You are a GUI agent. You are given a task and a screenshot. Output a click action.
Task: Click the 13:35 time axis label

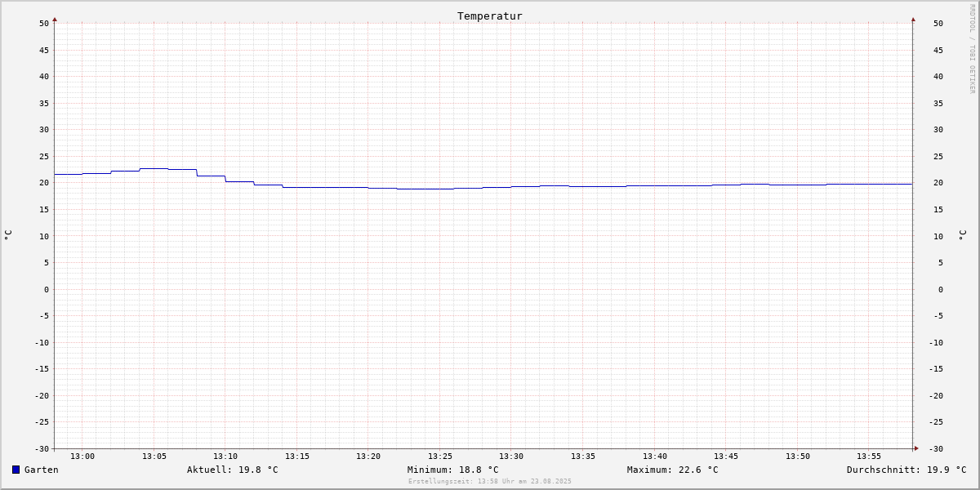coord(583,457)
